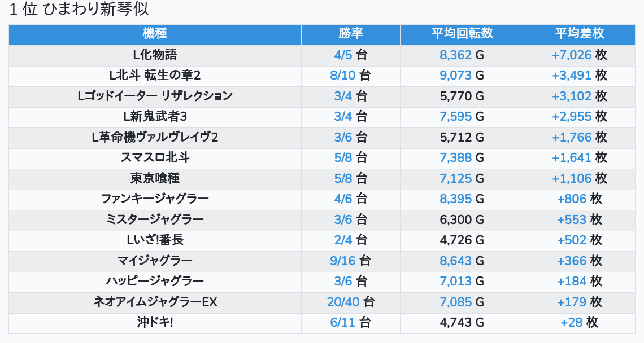Click the +184 average difference value
Image resolution: width=644 pixels, height=343 pixels.
(572, 282)
